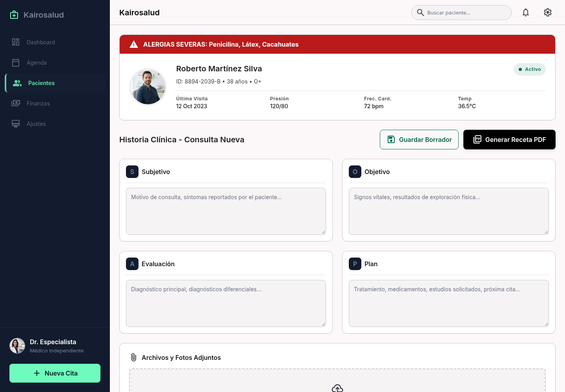
Task: Click into the Evaluación diagnosis text area
Action: pyautogui.click(x=226, y=303)
